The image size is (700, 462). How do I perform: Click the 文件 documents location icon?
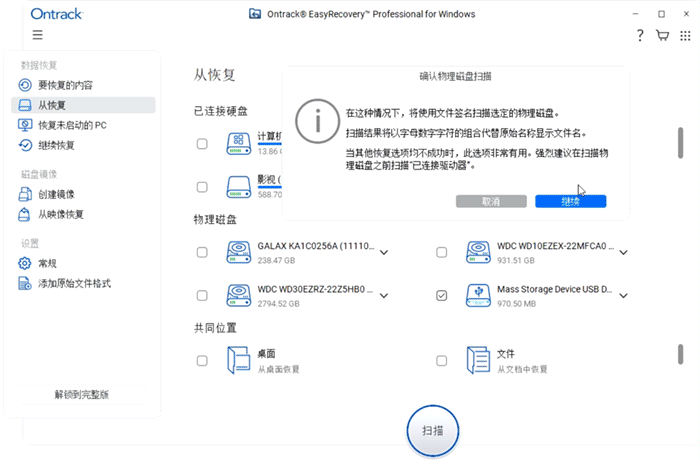(x=478, y=360)
